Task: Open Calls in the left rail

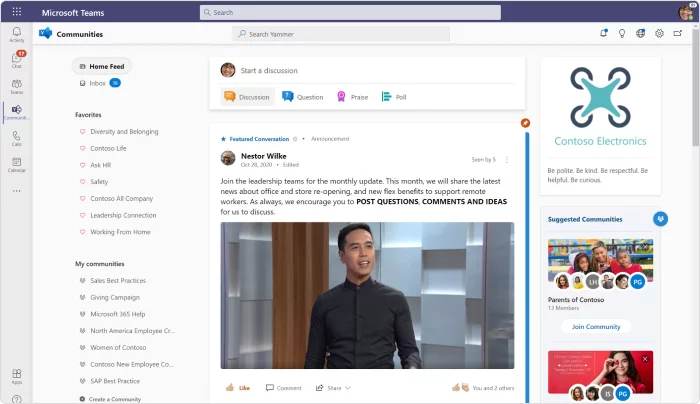Action: tap(17, 138)
